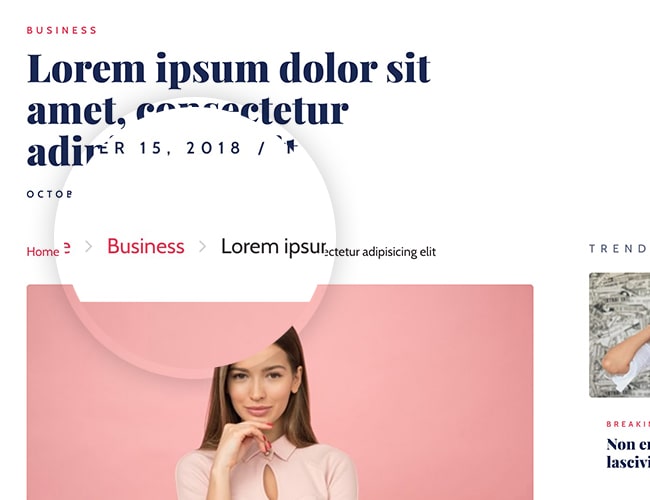
Task: Click the partially hidden OCTOB date text
Action: [x=49, y=194]
